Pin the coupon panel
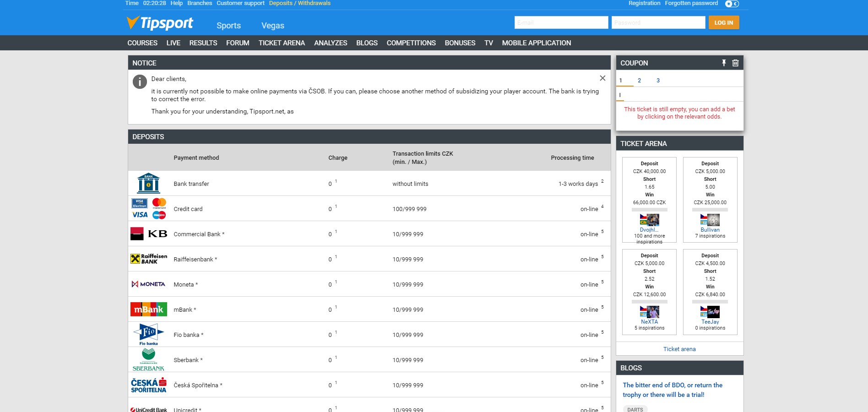Image resolution: width=868 pixels, height=412 pixels. click(x=724, y=63)
